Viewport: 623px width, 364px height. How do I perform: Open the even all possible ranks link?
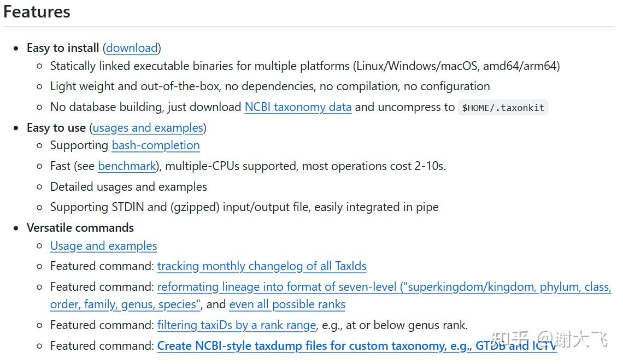coord(287,304)
